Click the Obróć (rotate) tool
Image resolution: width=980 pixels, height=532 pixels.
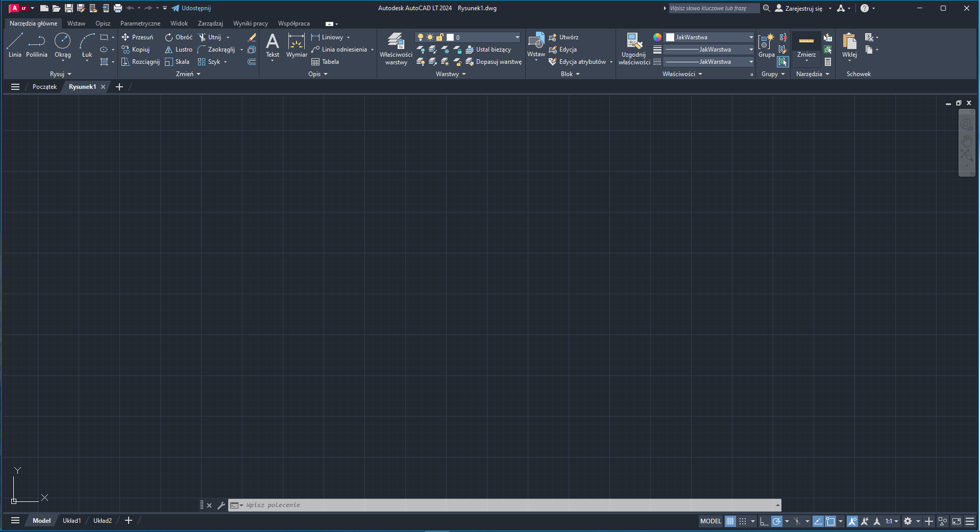point(179,37)
